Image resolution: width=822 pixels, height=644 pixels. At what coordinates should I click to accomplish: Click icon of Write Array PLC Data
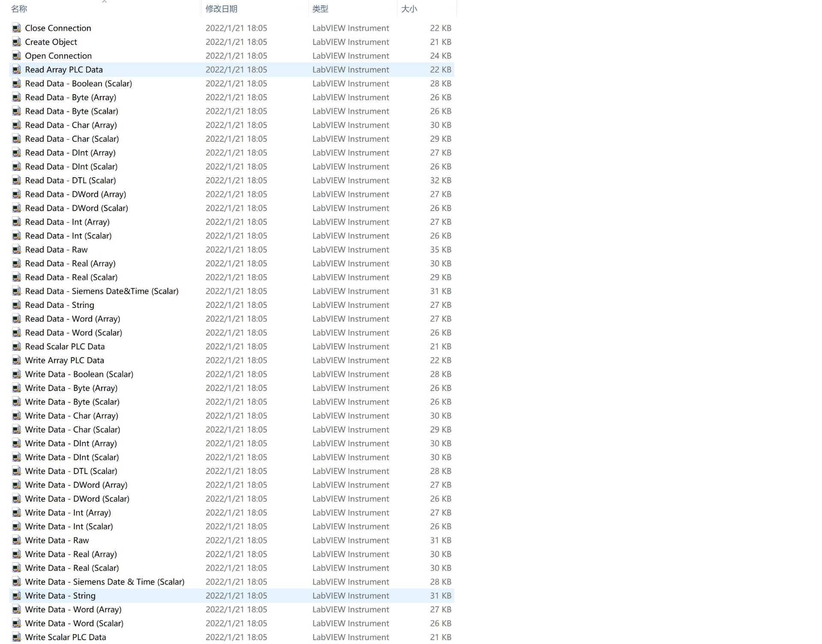point(17,361)
